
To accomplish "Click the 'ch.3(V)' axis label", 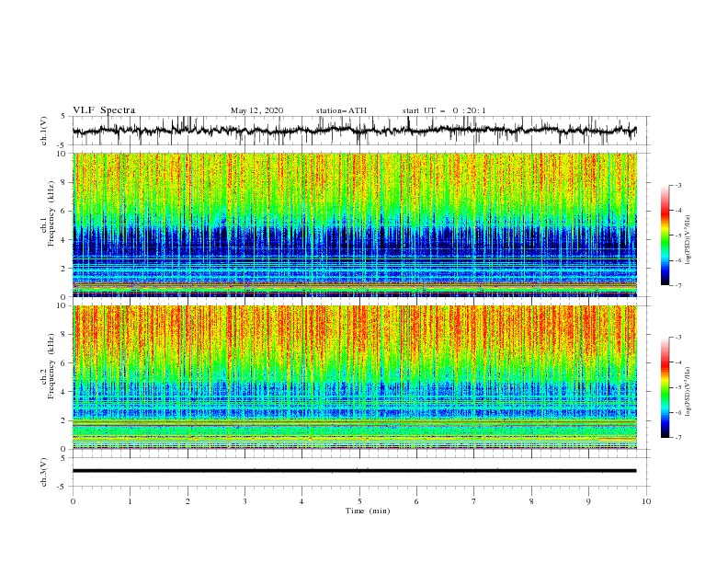I will [44, 472].
